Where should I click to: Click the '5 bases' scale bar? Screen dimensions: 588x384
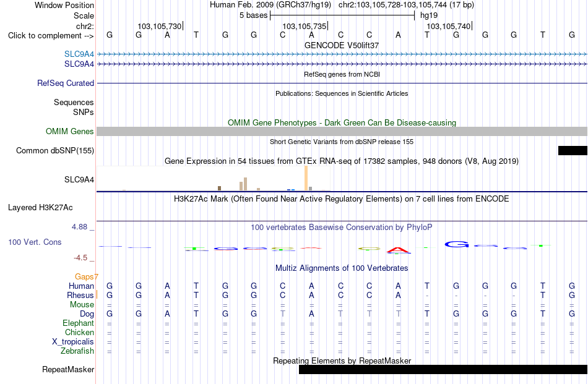pos(342,15)
